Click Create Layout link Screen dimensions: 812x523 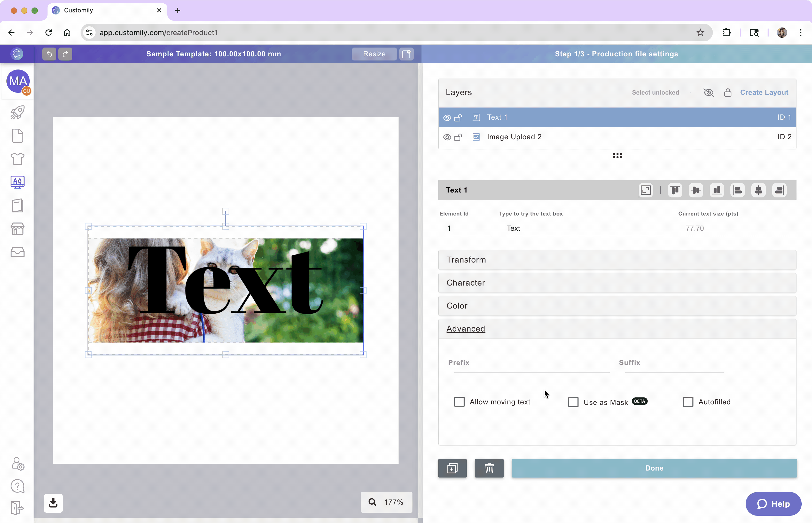click(x=764, y=92)
